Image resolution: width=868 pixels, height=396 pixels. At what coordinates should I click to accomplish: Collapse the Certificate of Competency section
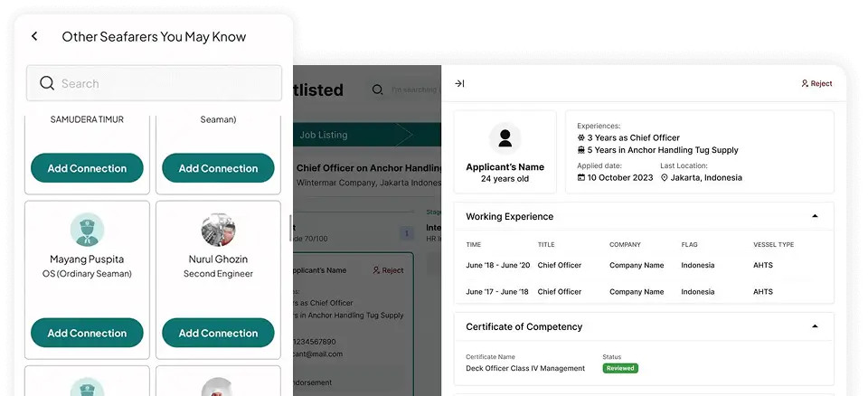pyautogui.click(x=815, y=326)
